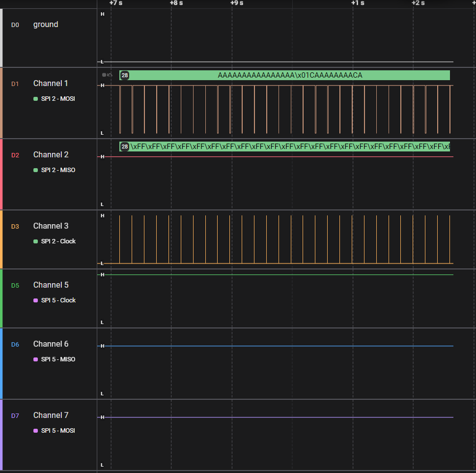The image size is (476, 473).
Task: Click the D3 channel label
Action: tap(15, 226)
